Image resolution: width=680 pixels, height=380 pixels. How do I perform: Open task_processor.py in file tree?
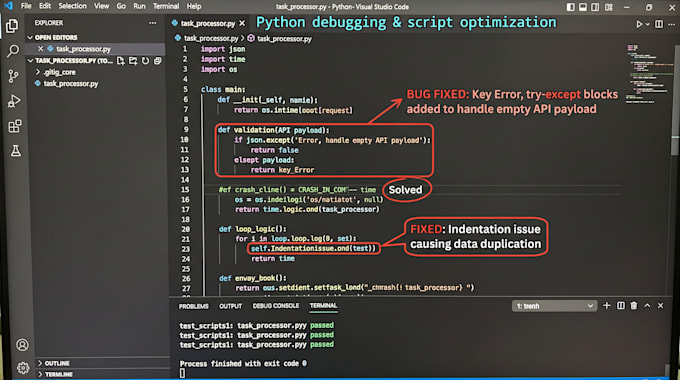point(71,83)
